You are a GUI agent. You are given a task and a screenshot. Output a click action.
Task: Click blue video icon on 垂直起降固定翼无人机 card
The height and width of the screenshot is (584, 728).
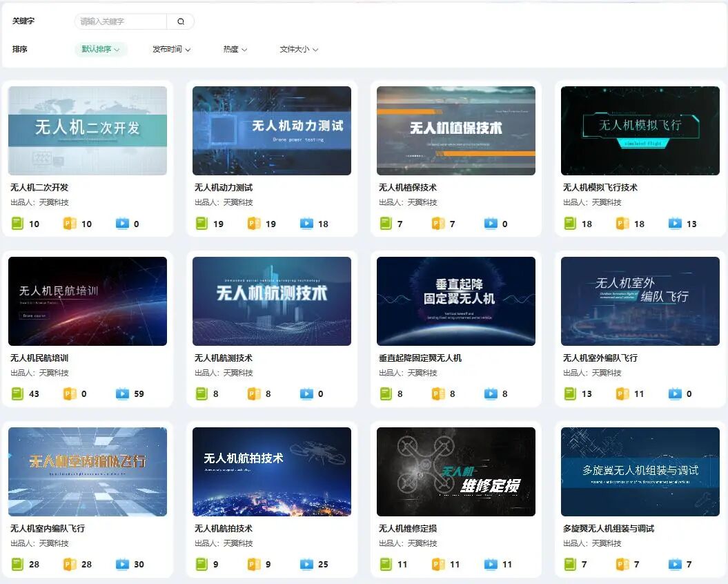tap(491, 393)
